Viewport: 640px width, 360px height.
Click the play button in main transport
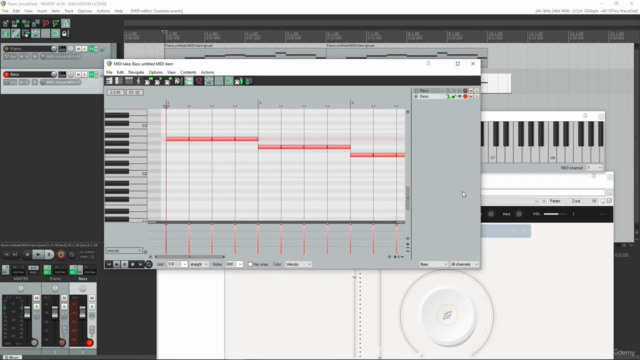(x=38, y=254)
